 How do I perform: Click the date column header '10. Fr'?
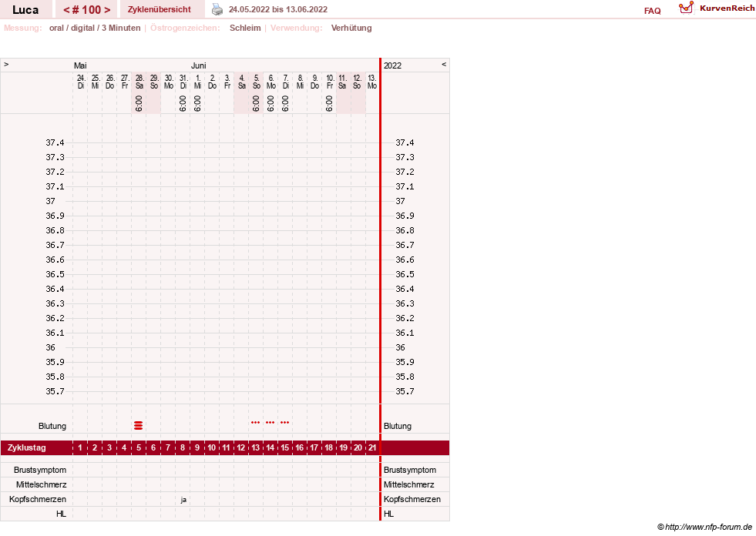click(330, 82)
